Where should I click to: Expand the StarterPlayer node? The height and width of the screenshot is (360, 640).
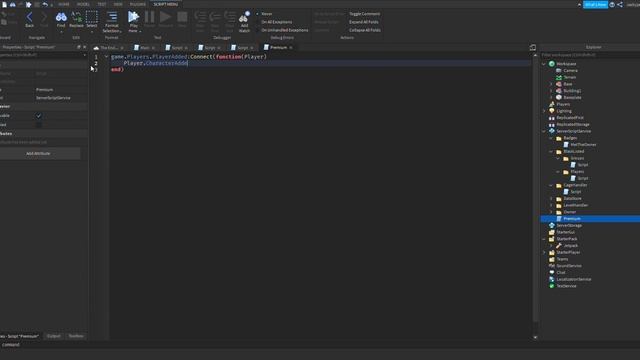coord(544,252)
